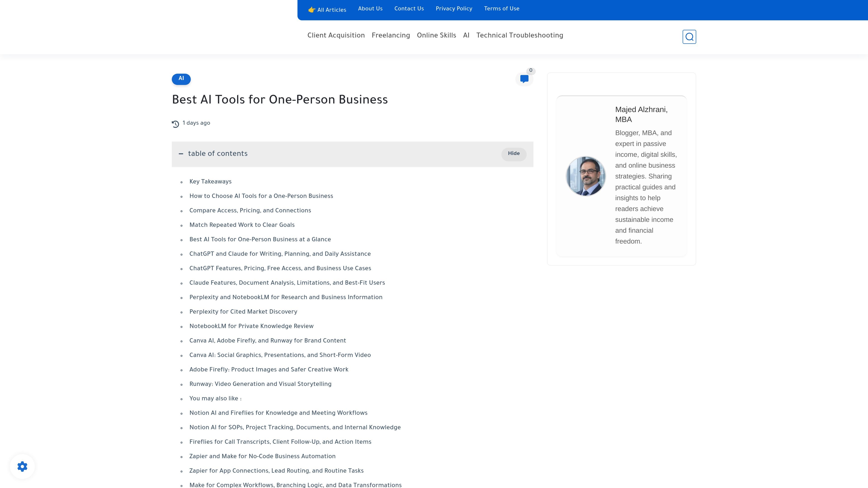
Task: Open Freelancing category
Action: coord(391,36)
